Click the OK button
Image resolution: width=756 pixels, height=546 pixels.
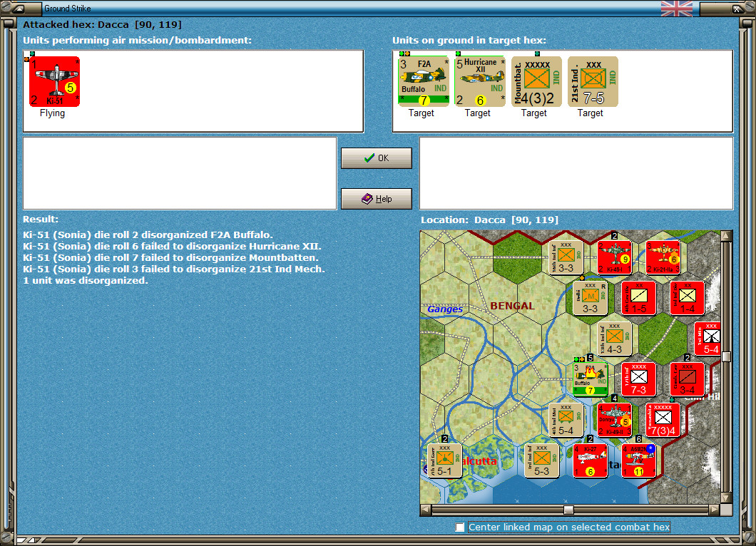pyautogui.click(x=377, y=158)
